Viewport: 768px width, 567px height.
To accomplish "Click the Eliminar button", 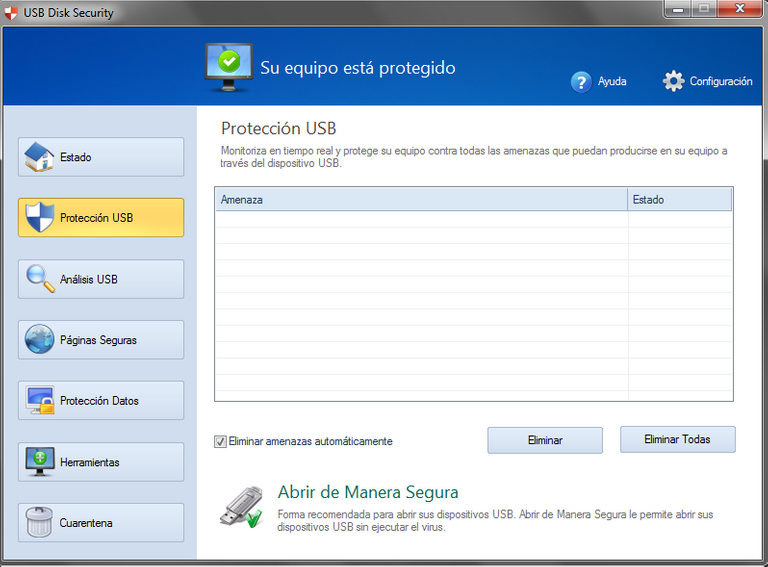I will click(x=545, y=440).
